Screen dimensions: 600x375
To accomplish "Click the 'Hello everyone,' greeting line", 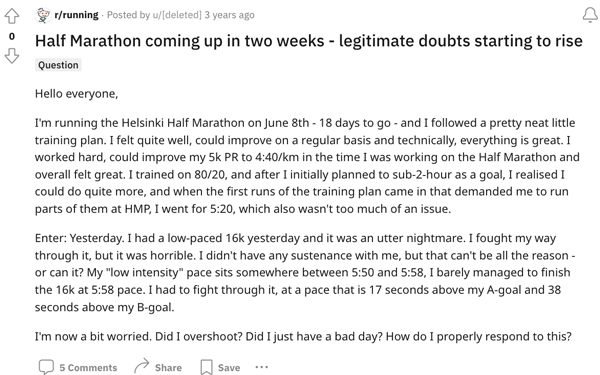I will click(76, 94).
